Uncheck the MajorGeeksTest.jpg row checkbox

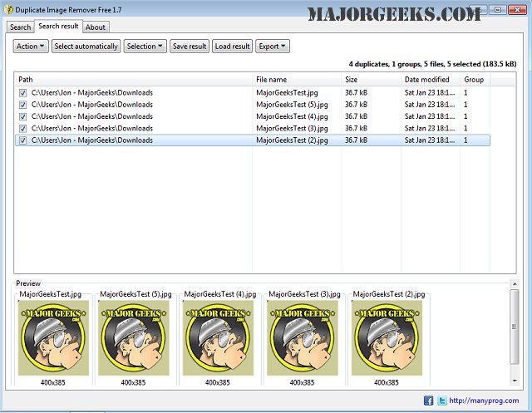tap(22, 93)
